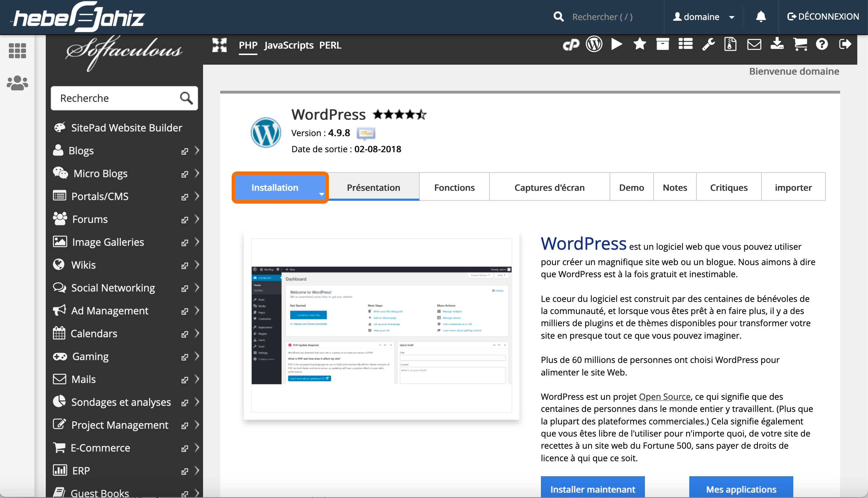The image size is (868, 498).
Task: Open the Critiques tab
Action: (729, 188)
